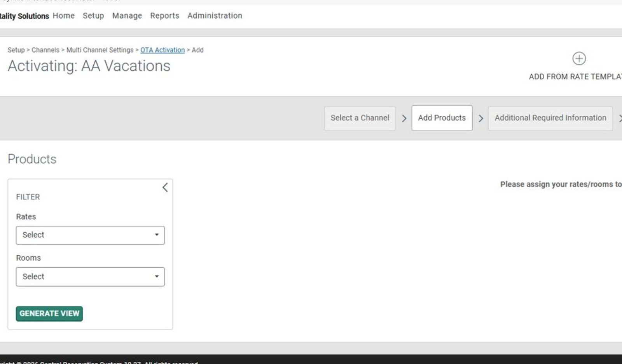Open the Reports menu
The image size is (622, 364).
164,16
